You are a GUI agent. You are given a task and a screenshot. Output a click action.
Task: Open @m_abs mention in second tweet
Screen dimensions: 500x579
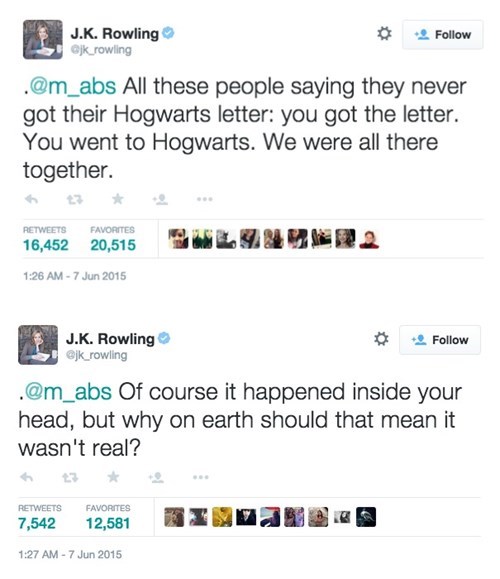[68, 391]
